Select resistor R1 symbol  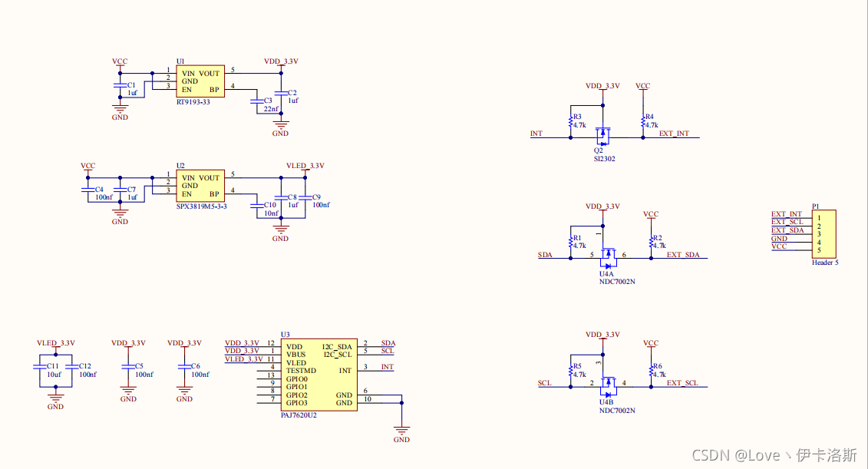571,242
